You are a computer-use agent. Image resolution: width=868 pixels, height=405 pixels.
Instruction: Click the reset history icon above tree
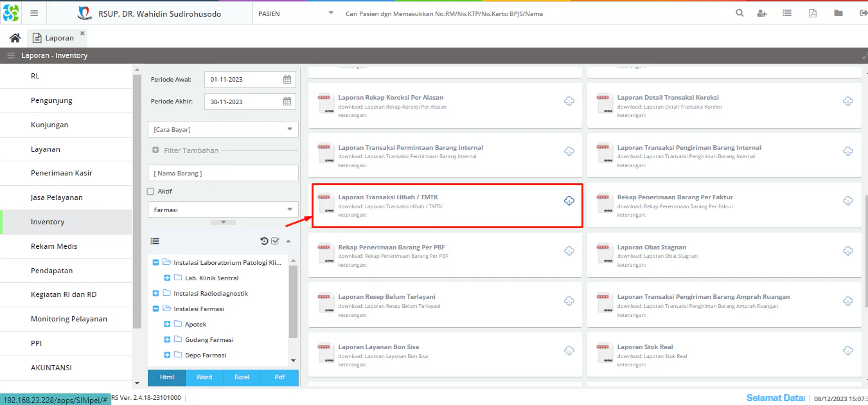point(264,241)
